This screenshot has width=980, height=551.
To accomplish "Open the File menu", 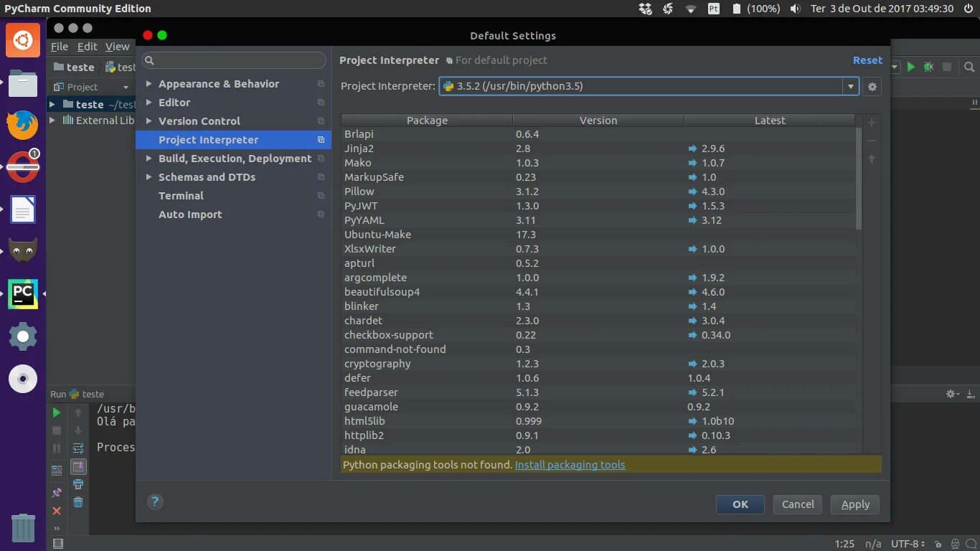I will [60, 47].
